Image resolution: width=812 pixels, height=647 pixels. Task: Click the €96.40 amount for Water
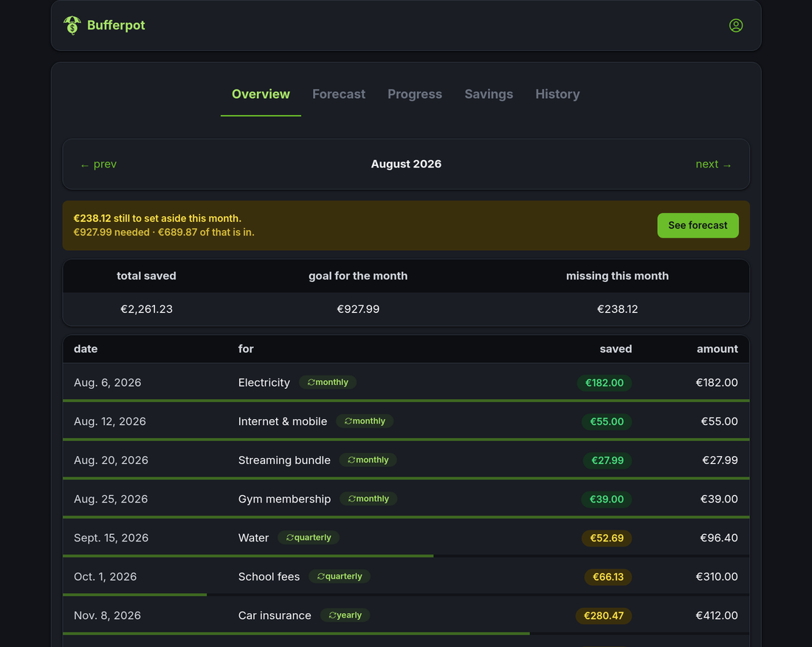[719, 538]
